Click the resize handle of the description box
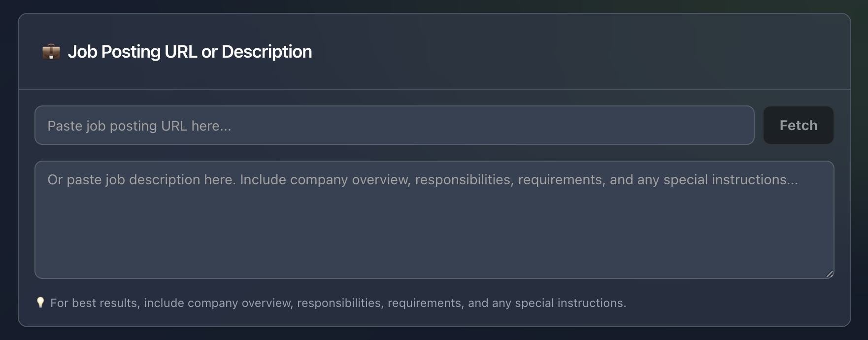The height and width of the screenshot is (340, 868). point(830,274)
